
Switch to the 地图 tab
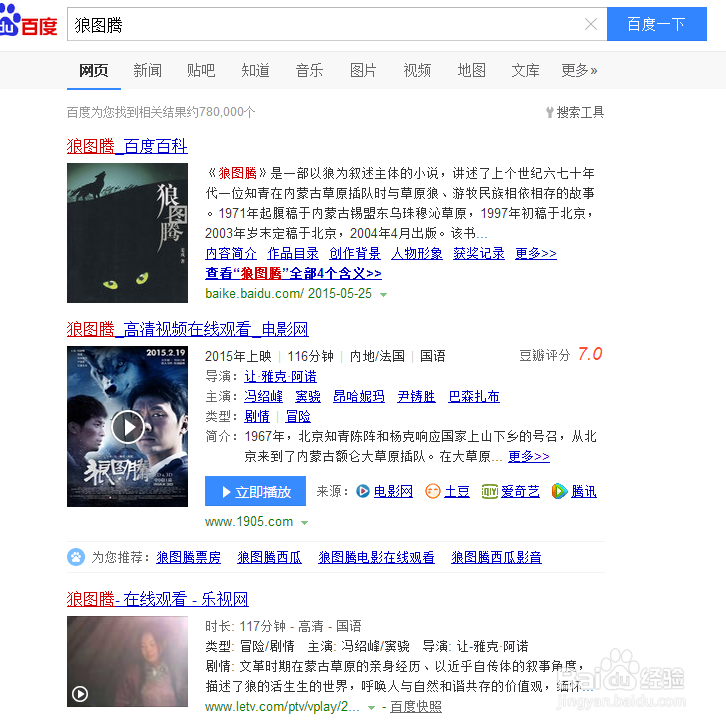pyautogui.click(x=471, y=70)
